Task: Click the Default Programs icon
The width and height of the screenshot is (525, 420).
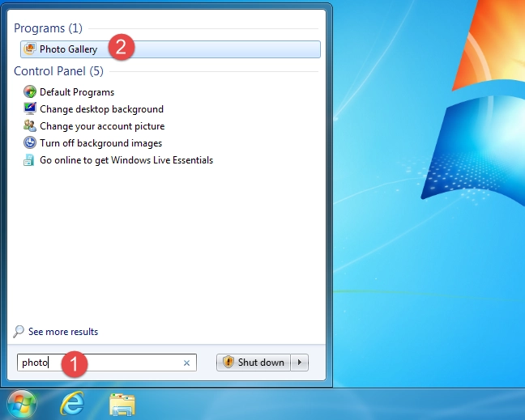Action: tap(30, 91)
